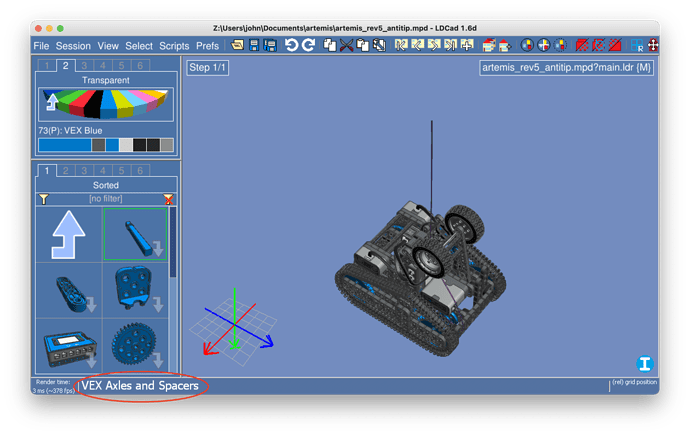This screenshot has width=690, height=435.
Task: Click the artemis_rev5_antitip.mpd?main.ldr file label
Action: tap(566, 67)
